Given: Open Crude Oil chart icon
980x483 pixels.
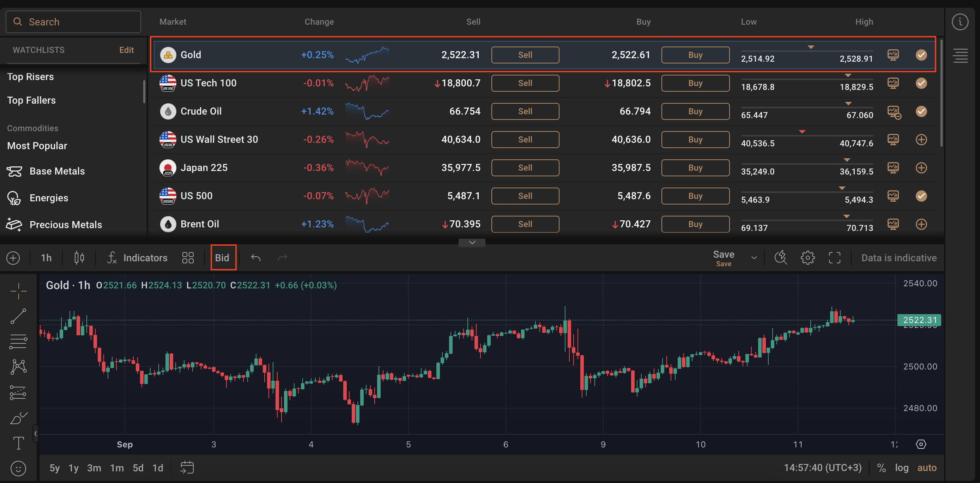Looking at the screenshot, I should [893, 111].
